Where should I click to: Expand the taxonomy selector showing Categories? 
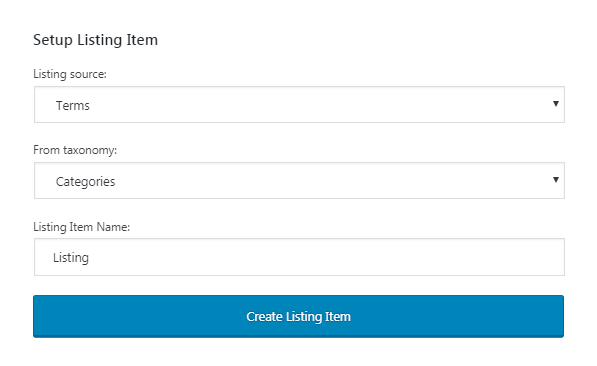(x=299, y=181)
